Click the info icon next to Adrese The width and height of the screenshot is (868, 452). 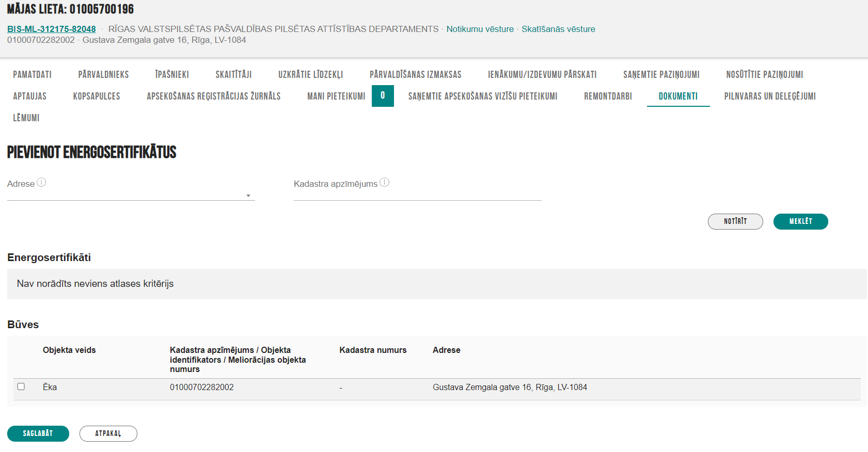(41, 182)
